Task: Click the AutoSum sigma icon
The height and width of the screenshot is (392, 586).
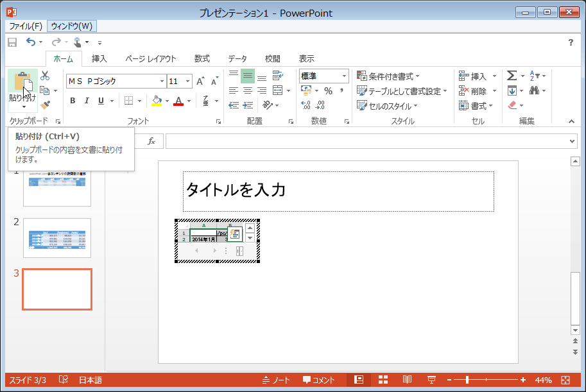Action: [512, 76]
